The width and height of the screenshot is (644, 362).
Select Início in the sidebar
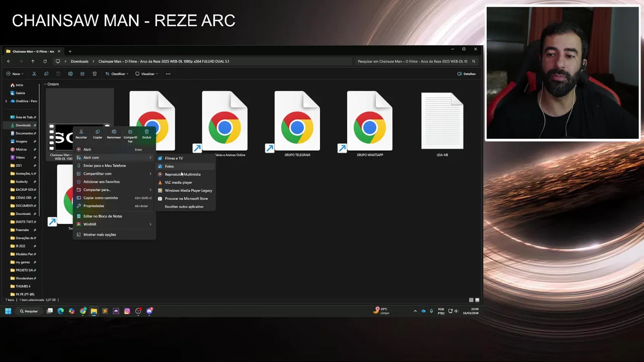click(x=19, y=85)
